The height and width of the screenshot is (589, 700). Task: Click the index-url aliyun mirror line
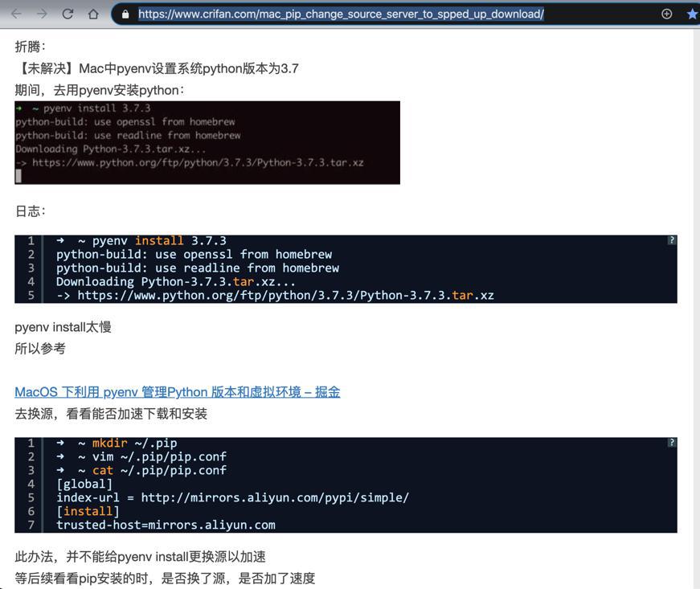[x=232, y=497]
